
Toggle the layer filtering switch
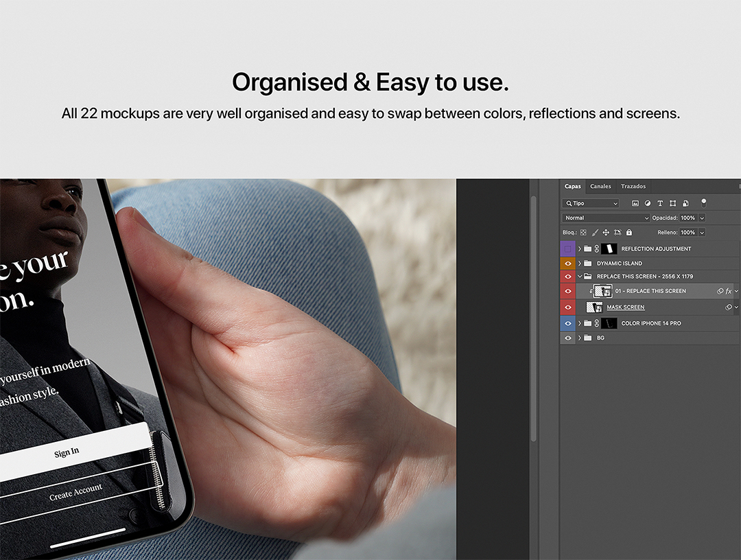tap(703, 203)
